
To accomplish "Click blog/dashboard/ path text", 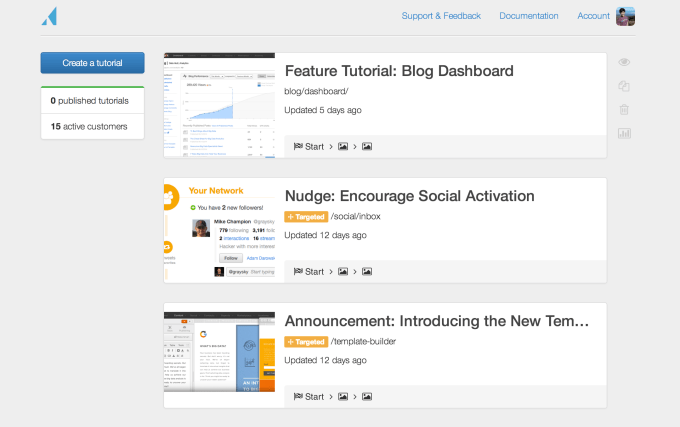I will tap(316, 91).
